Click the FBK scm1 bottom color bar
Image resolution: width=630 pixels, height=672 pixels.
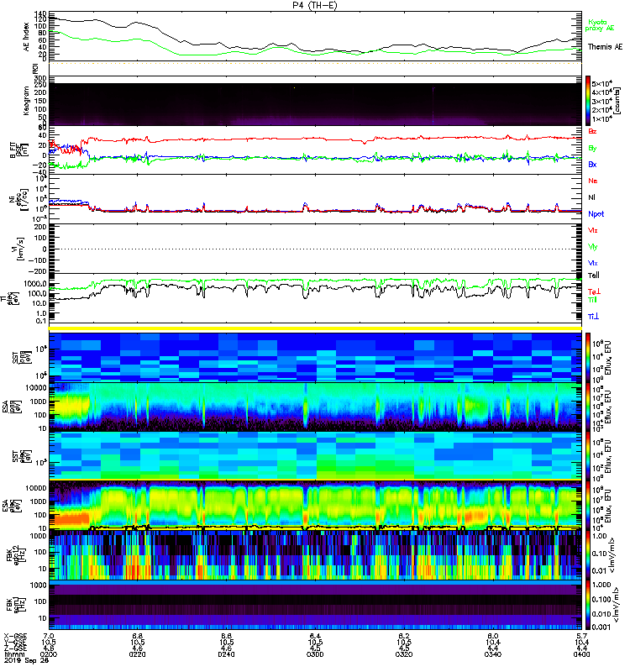pos(588,605)
